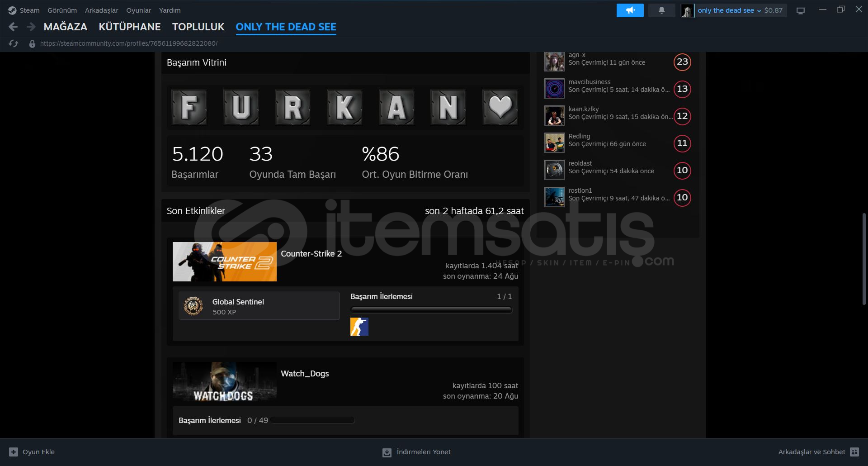Viewport: 868px width, 466px height.
Task: Click Oyun Ekle at bottom left
Action: coord(32,452)
